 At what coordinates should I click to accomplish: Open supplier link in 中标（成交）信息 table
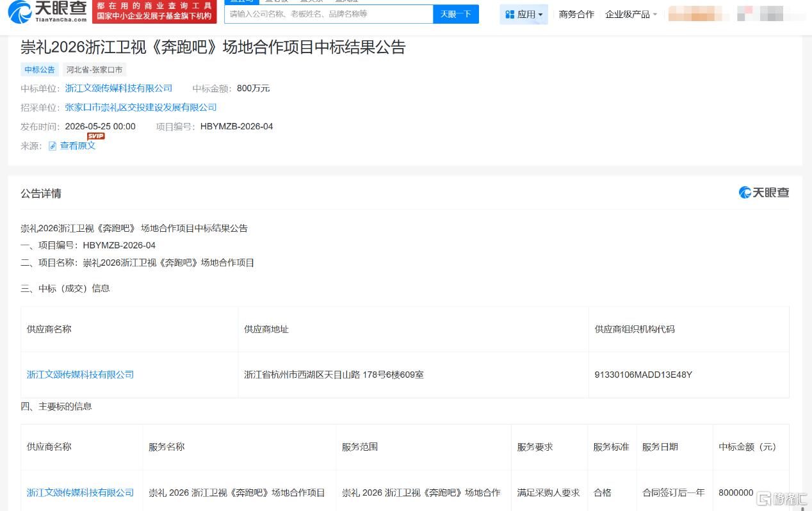[x=80, y=375]
